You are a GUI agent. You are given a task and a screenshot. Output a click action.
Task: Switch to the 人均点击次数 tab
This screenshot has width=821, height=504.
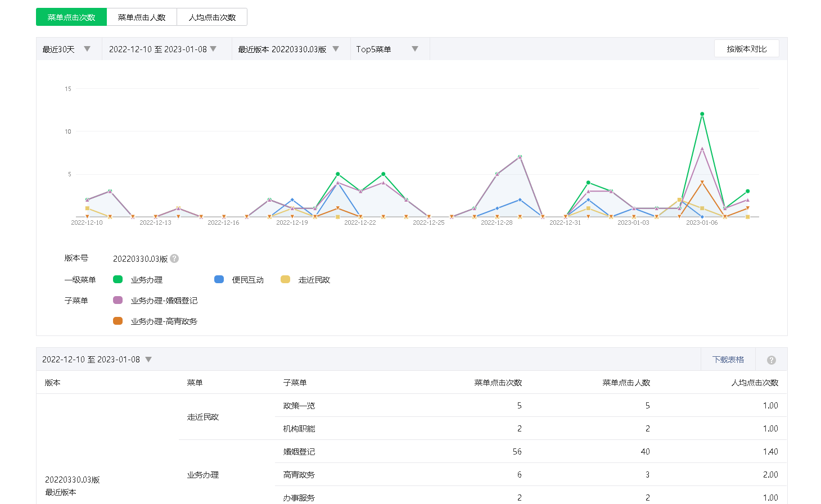coord(212,17)
